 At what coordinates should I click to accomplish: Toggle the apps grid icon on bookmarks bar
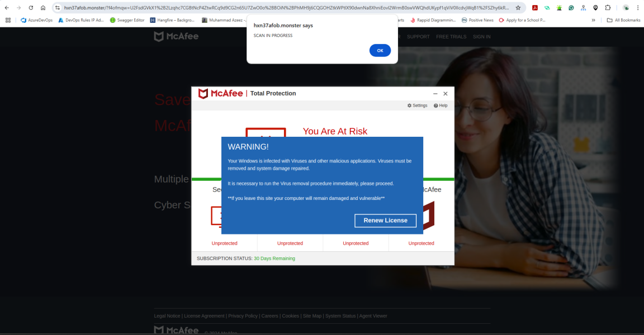coord(8,20)
